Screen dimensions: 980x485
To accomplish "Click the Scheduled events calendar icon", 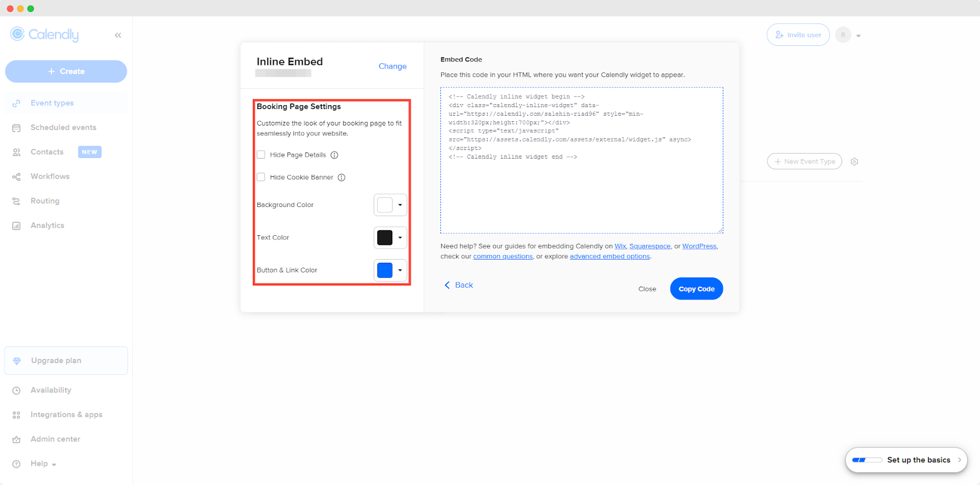I will [x=17, y=127].
